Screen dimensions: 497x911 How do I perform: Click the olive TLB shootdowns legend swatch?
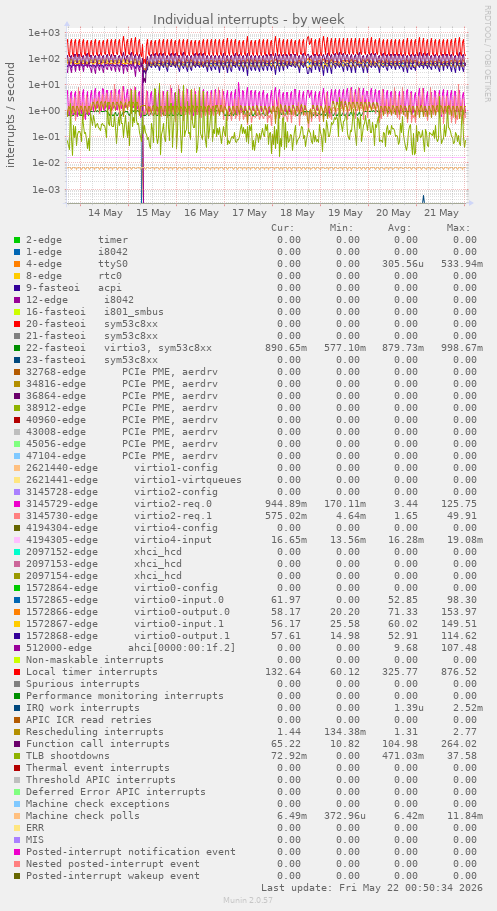[x=17, y=756]
